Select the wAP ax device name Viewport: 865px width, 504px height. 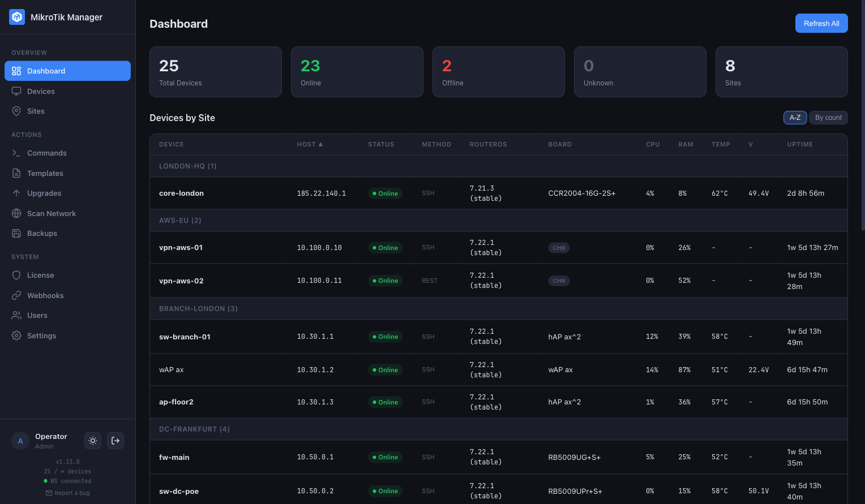[172, 370]
